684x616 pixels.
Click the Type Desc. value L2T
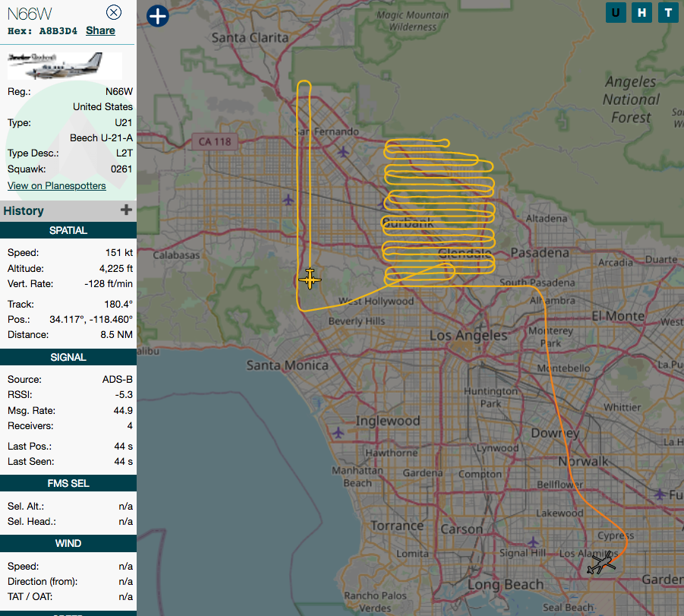coord(125,153)
